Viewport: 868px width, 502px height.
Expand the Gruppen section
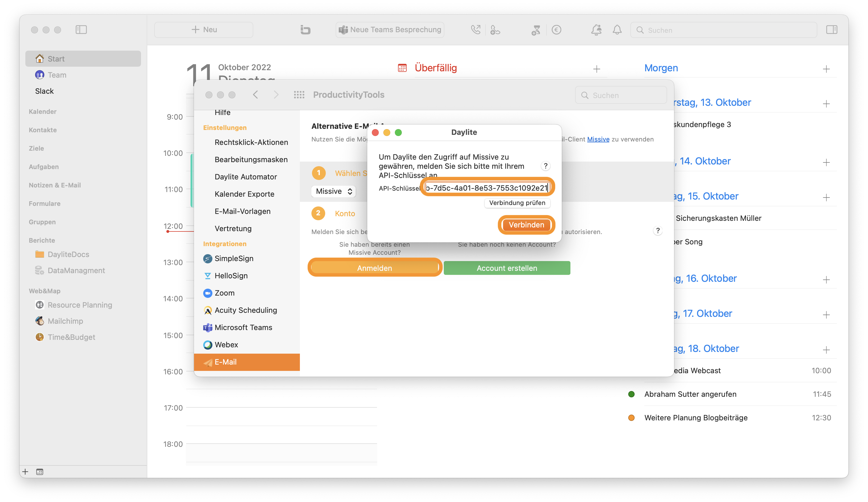[x=42, y=222]
